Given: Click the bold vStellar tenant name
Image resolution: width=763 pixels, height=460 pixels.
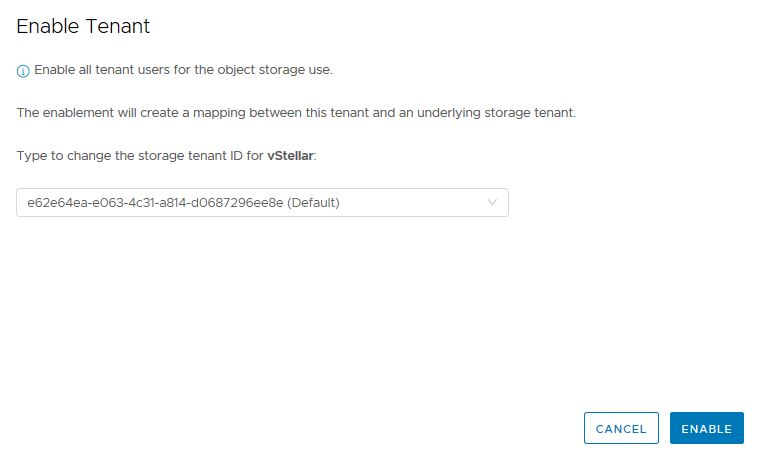Looking at the screenshot, I should pyautogui.click(x=290, y=156).
